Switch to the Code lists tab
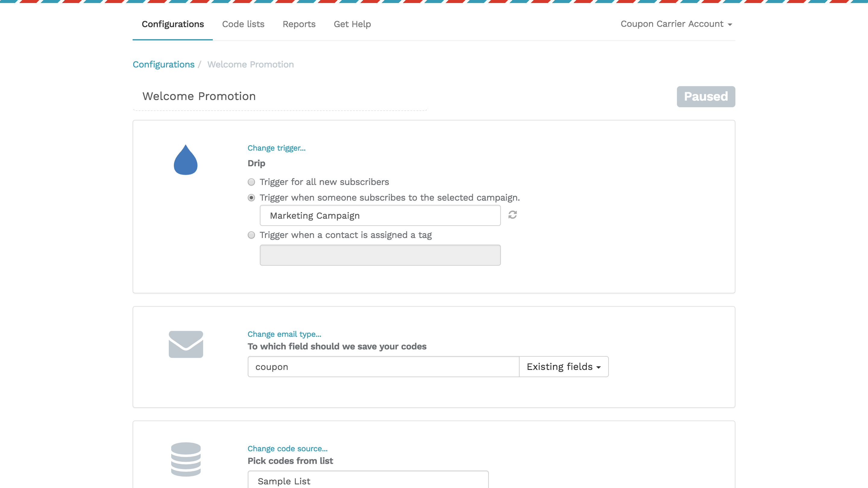Image resolution: width=868 pixels, height=488 pixels. (243, 24)
